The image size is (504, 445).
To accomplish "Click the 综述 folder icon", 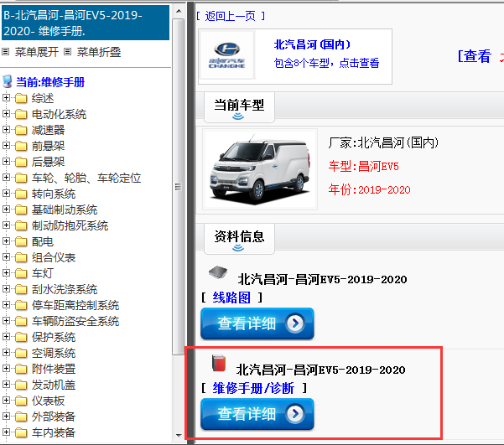I will click(21, 98).
